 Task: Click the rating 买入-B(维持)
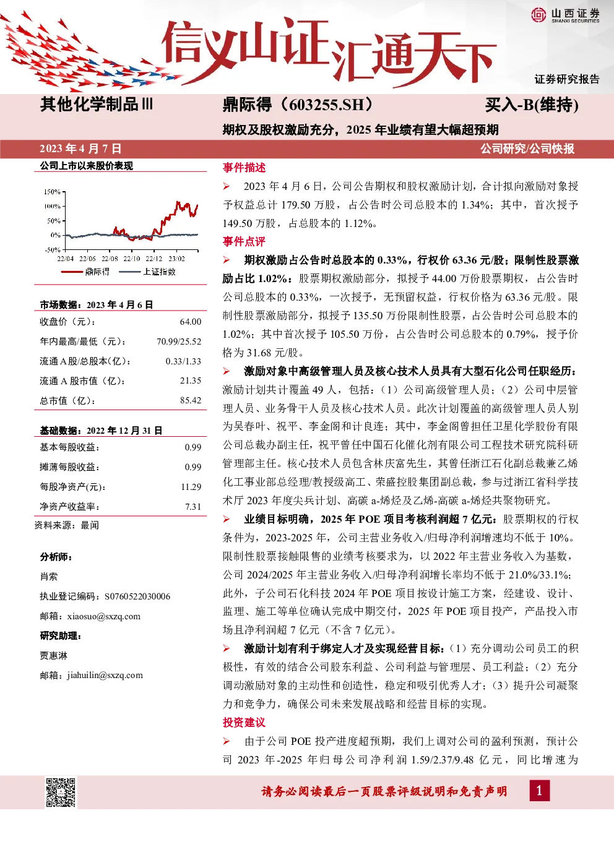tap(532, 105)
